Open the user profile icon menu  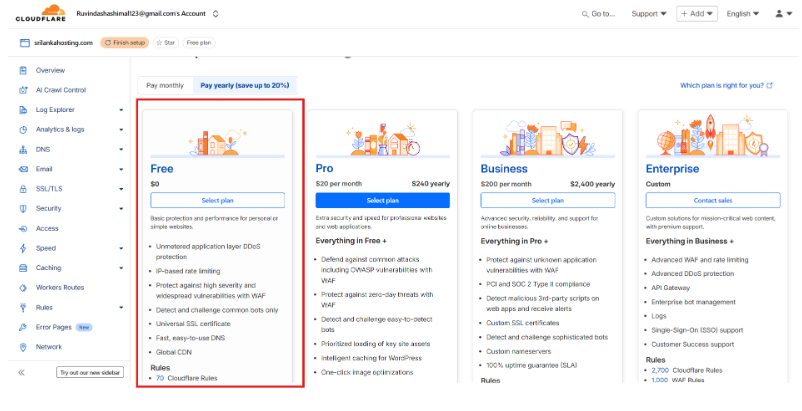tap(779, 14)
